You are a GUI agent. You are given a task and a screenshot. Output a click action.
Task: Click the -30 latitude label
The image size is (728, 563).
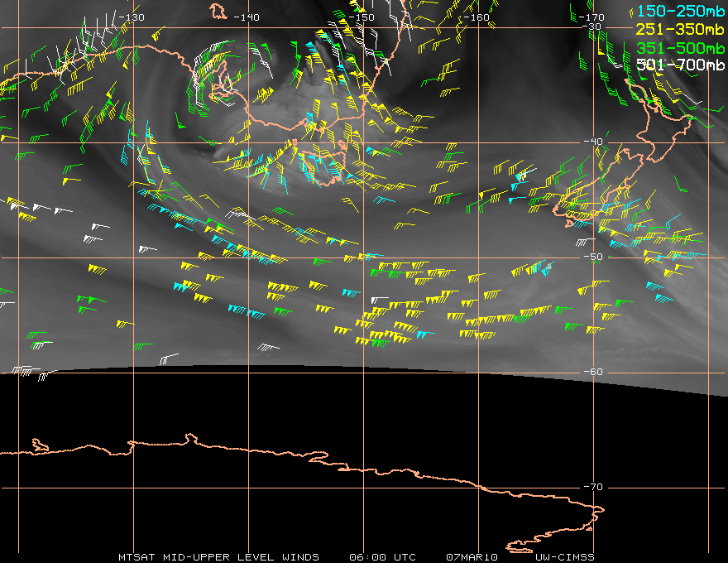pyautogui.click(x=592, y=26)
